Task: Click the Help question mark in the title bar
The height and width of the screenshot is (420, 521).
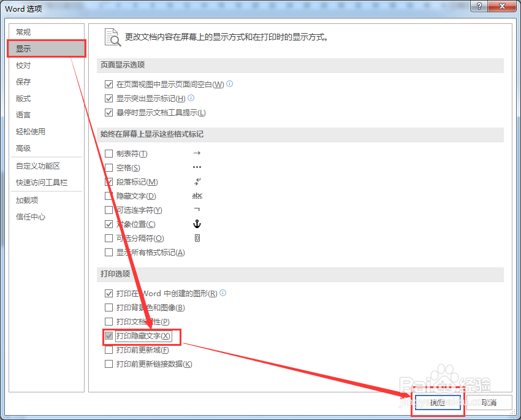Action: (x=479, y=7)
